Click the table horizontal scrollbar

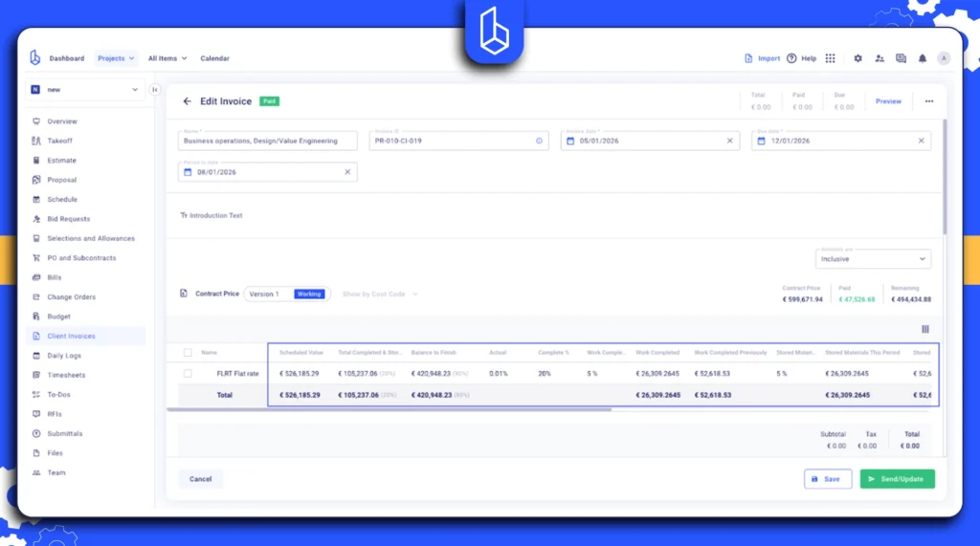389,410
